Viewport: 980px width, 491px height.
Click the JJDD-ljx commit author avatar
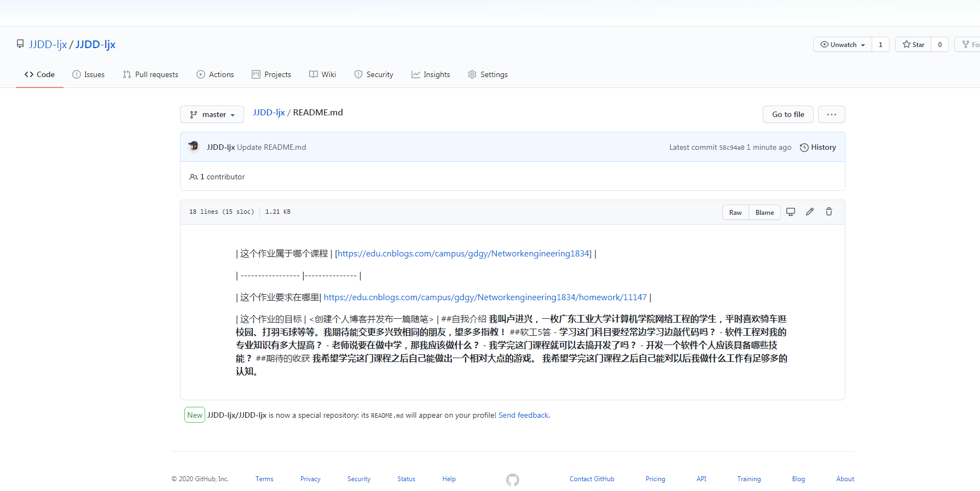193,147
